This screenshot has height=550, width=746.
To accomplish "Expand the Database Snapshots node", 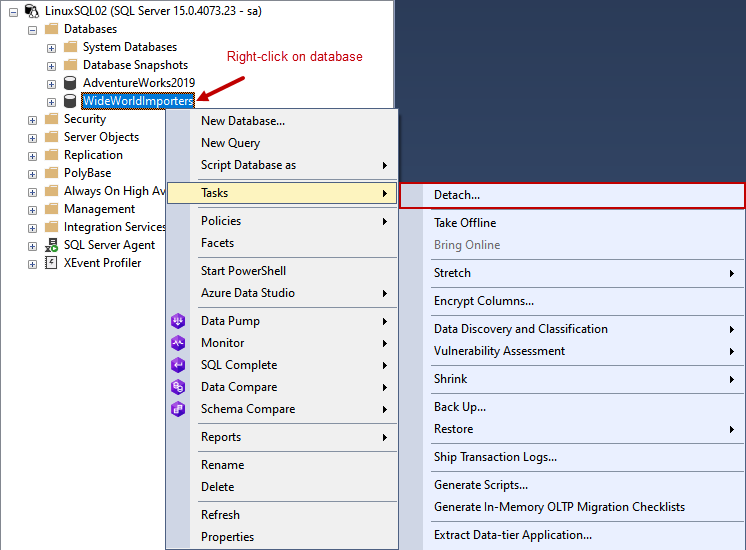I will coord(51,66).
